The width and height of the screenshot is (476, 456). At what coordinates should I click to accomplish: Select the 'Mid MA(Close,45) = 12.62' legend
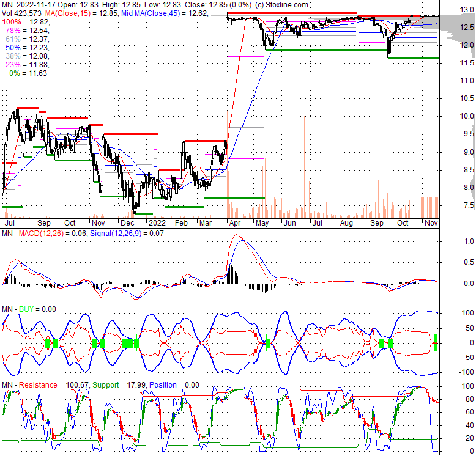click(x=165, y=13)
